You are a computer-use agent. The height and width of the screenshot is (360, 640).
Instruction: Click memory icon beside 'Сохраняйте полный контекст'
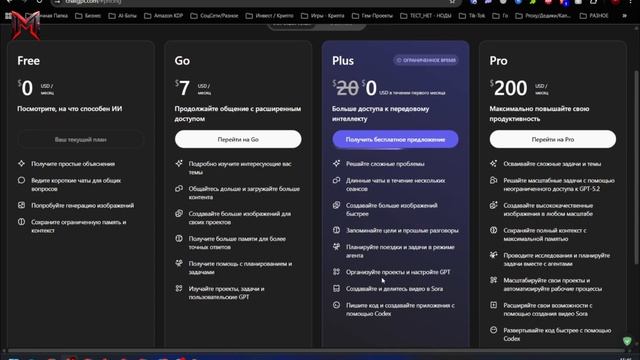493,230
